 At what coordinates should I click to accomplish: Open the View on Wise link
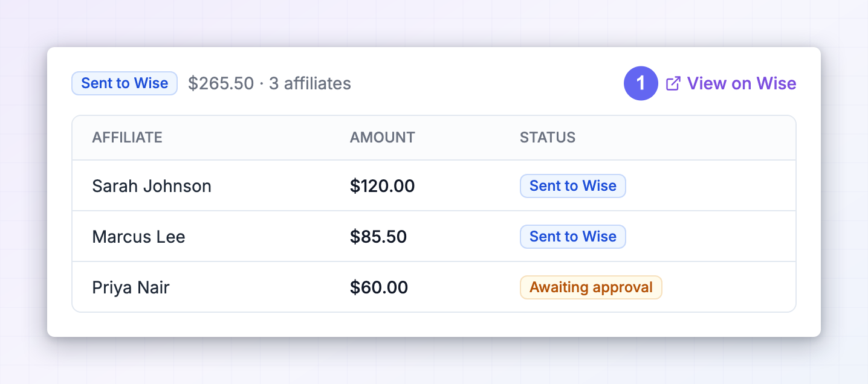point(731,83)
